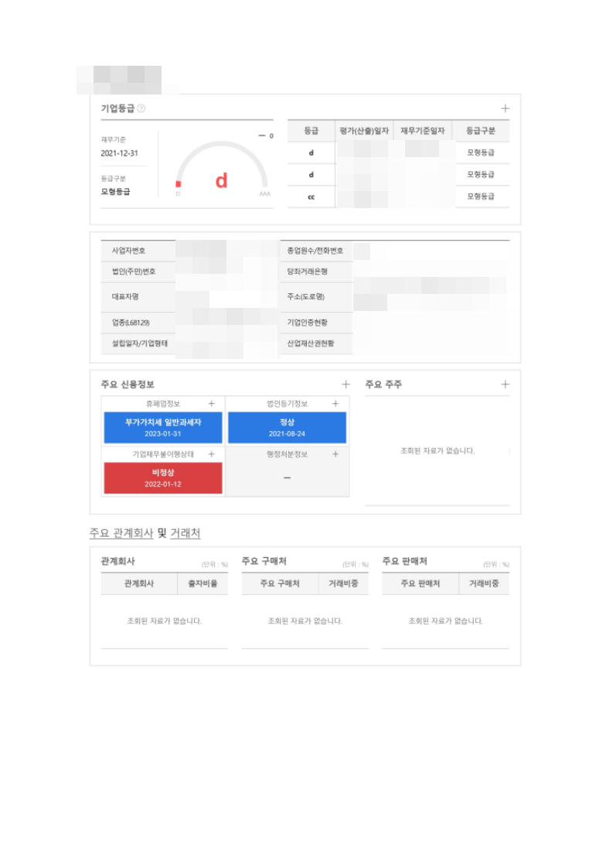Screen dimensions: 613x868
Task: Open the 주요 관계회사 link
Action: coord(121,533)
